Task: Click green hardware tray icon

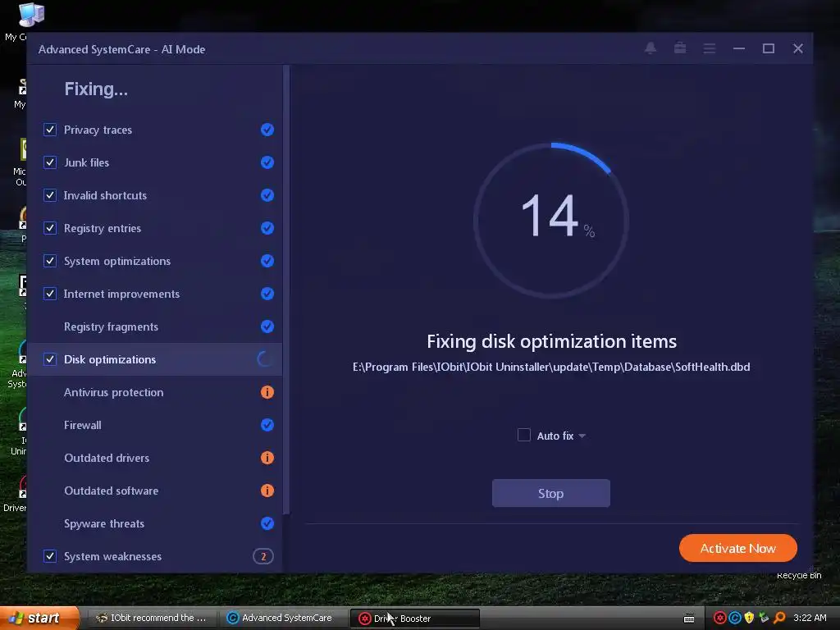Action: [764, 618]
